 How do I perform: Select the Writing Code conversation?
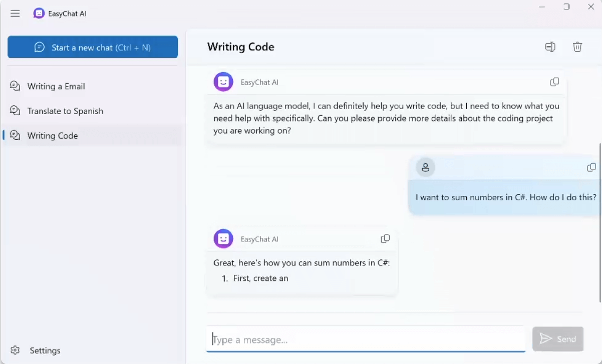click(x=53, y=135)
